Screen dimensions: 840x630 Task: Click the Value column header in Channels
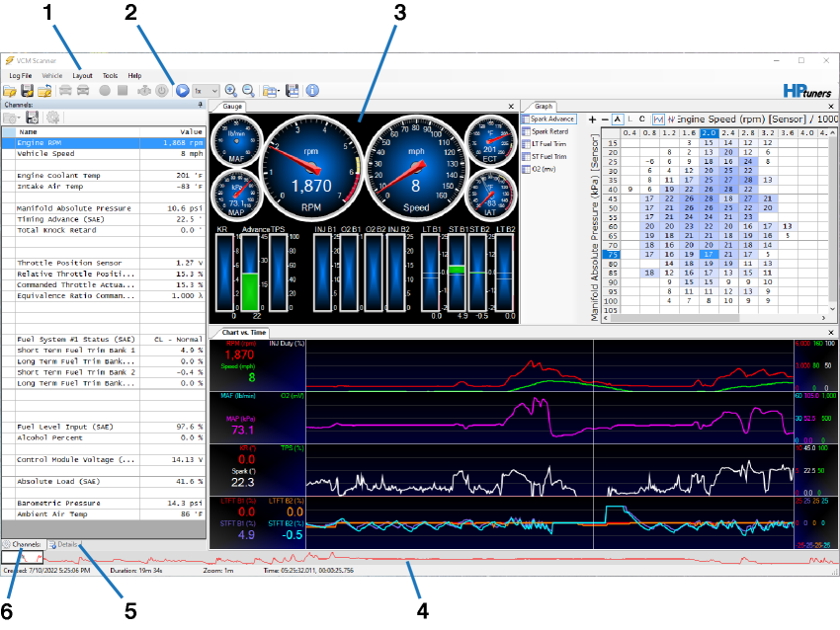[x=173, y=131]
